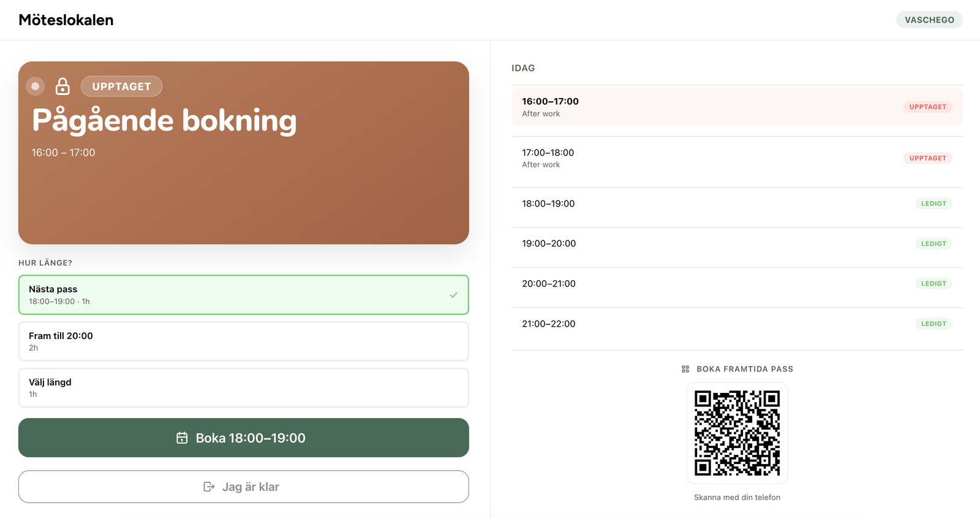The image size is (980, 518).
Task: Click the Pågående bokning heading
Action: 164,120
